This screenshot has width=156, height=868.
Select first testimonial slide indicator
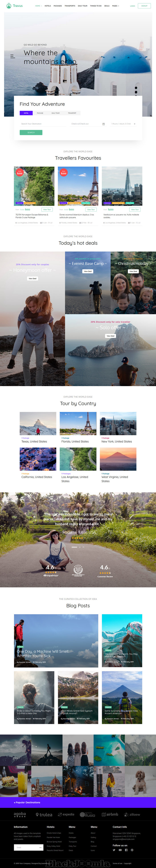click(74, 547)
